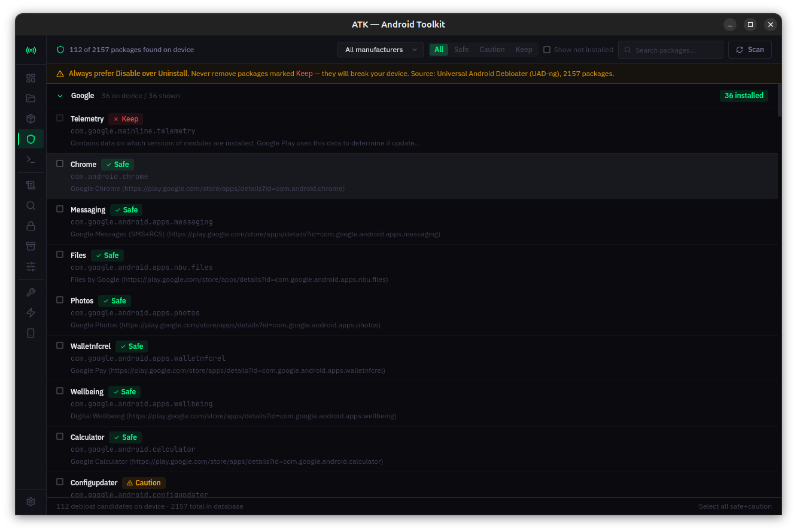Click the Wellbeing package name

[x=87, y=392]
